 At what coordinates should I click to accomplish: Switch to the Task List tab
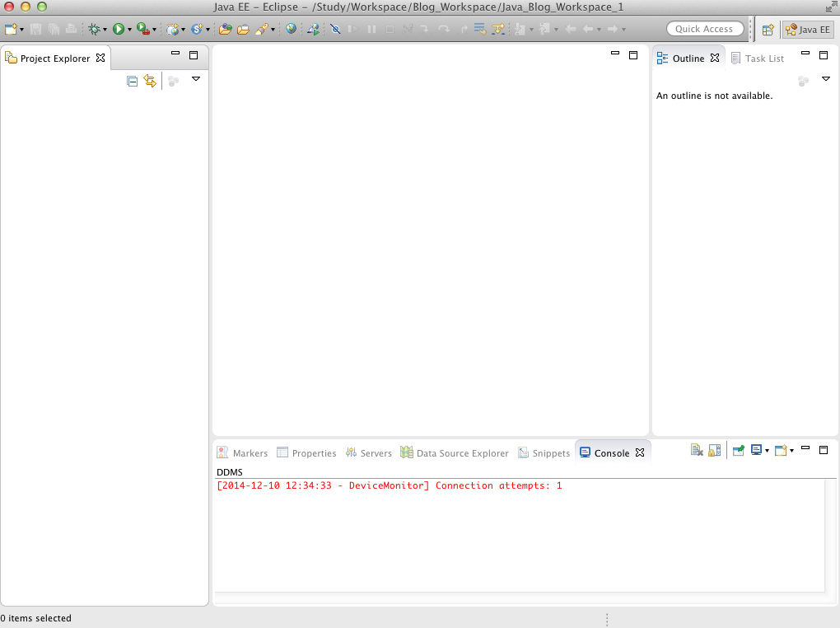(x=758, y=59)
